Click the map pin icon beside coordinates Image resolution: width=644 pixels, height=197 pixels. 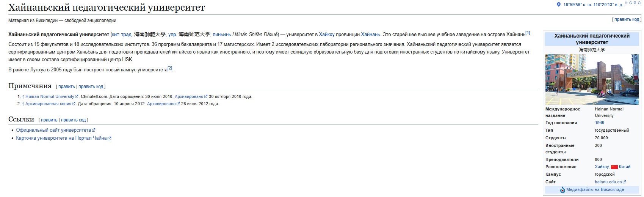(x=558, y=5)
